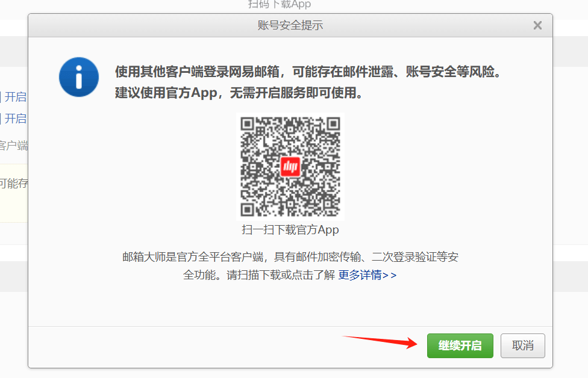
Task: Click the green 继续开启 button
Action: pyautogui.click(x=460, y=345)
